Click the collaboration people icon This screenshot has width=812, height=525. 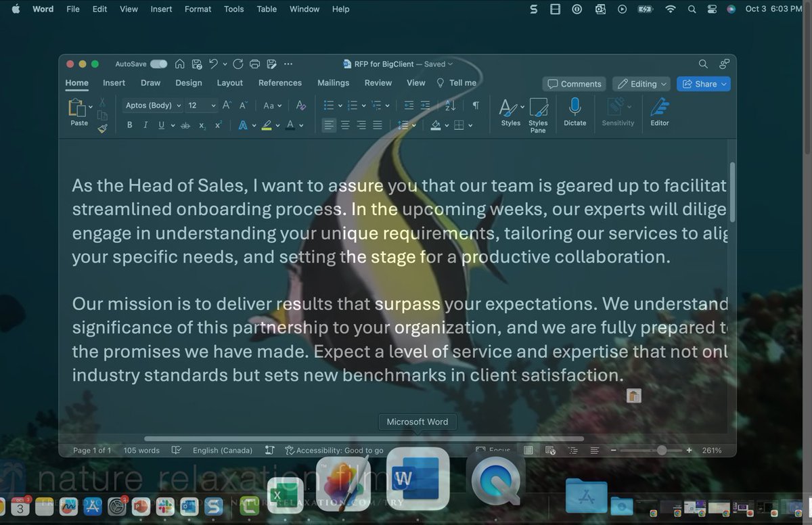point(724,64)
